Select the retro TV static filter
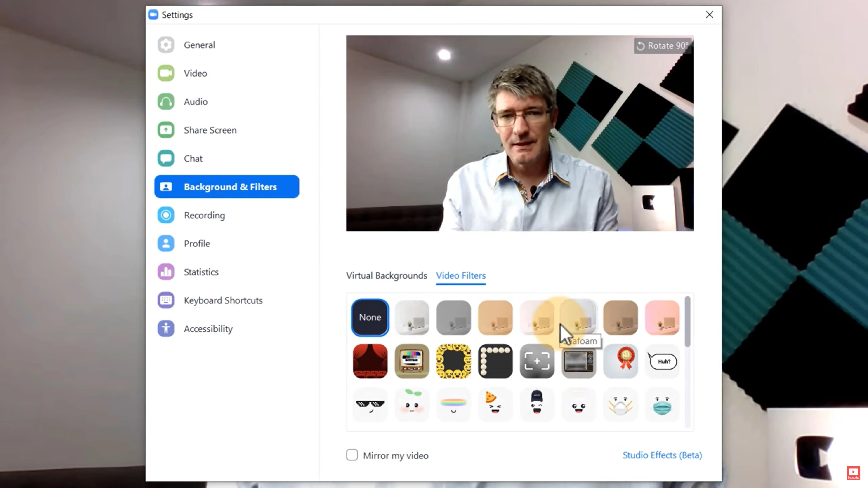 (x=411, y=361)
